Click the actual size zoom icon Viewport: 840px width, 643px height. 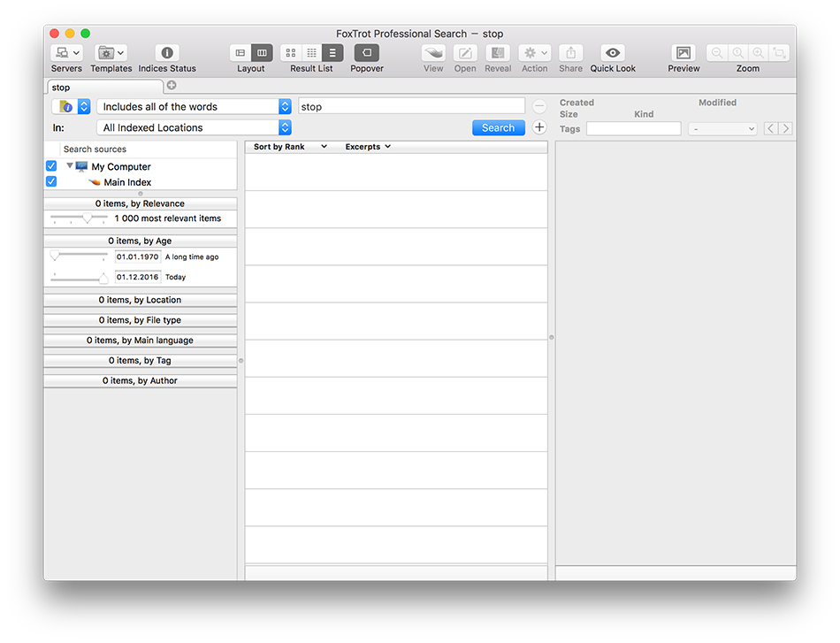pos(737,52)
